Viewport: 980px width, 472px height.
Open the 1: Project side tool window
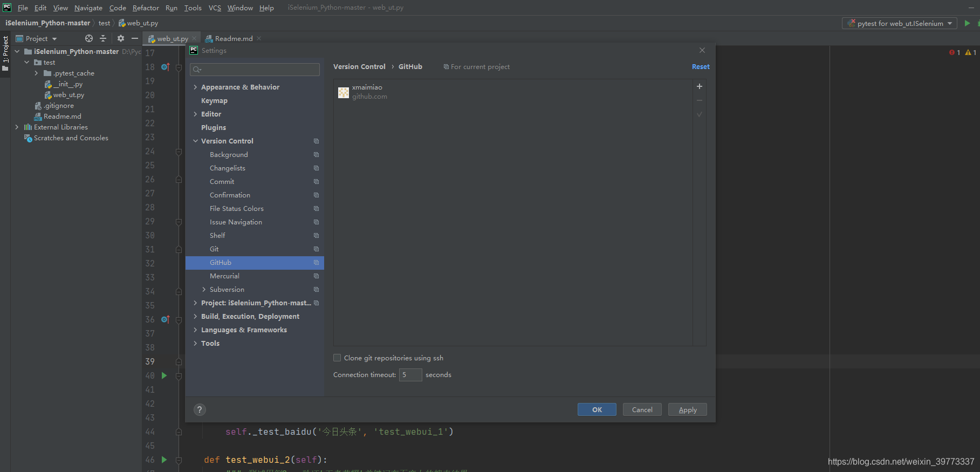tap(5, 54)
